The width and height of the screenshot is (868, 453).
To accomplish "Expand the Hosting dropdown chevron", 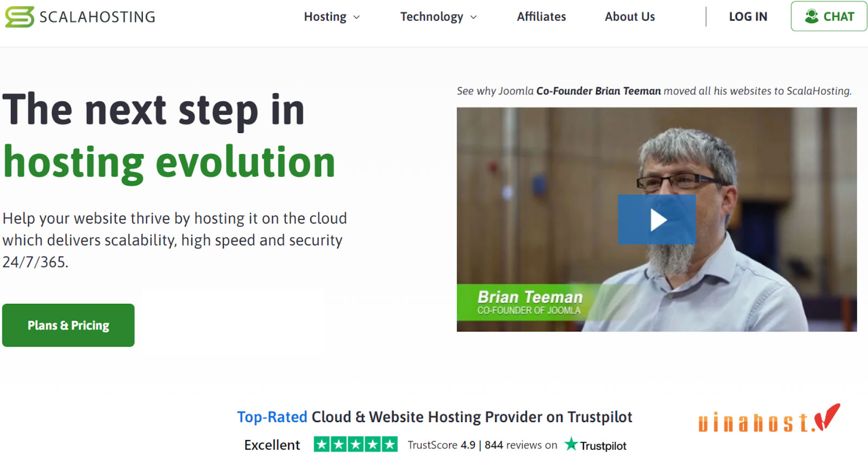I will tap(356, 17).
